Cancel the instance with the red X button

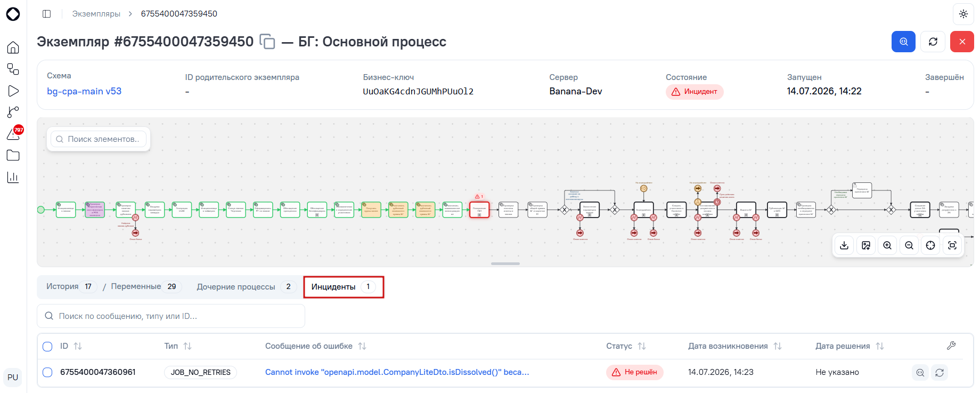coord(962,42)
